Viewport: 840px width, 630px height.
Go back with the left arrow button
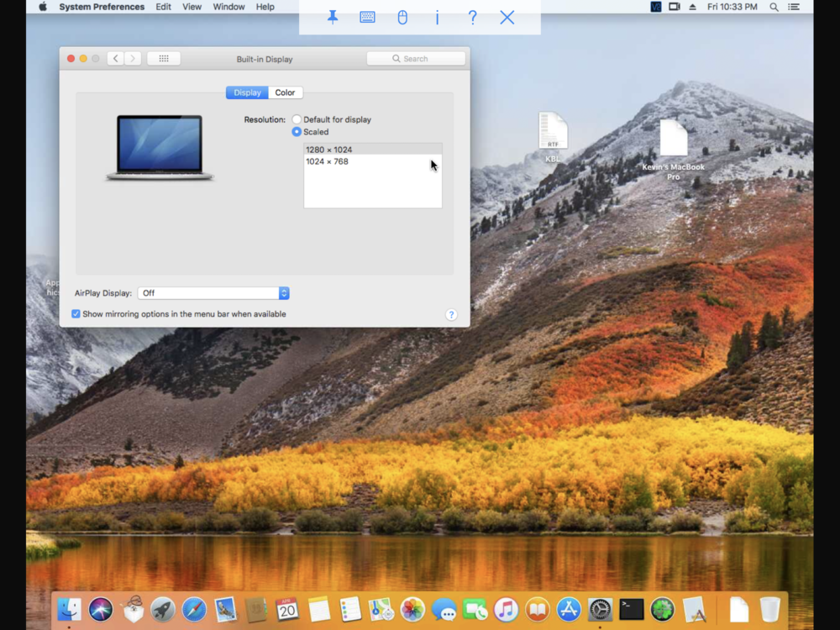coord(116,59)
